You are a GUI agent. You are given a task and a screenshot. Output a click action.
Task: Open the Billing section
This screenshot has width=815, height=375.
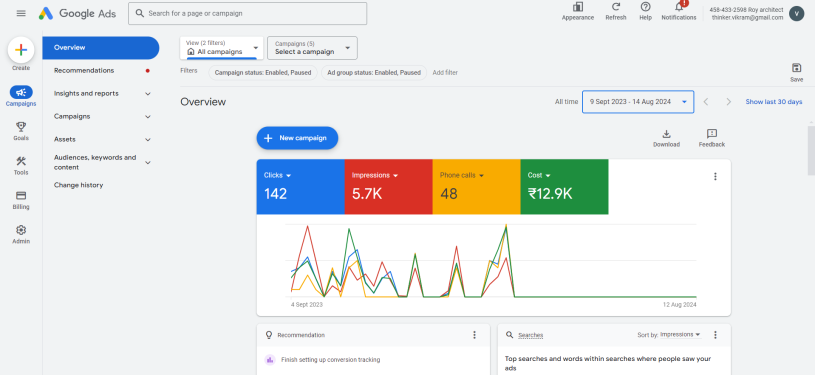[x=21, y=200]
